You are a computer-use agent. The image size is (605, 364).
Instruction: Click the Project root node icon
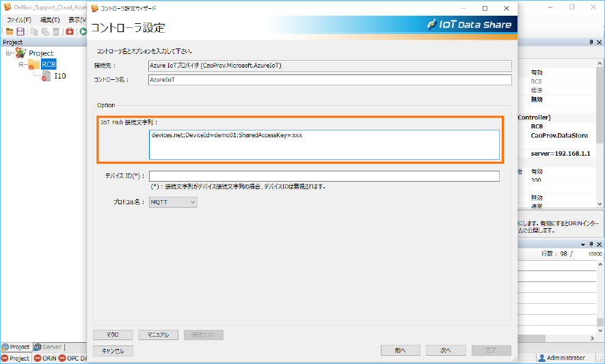(21, 53)
